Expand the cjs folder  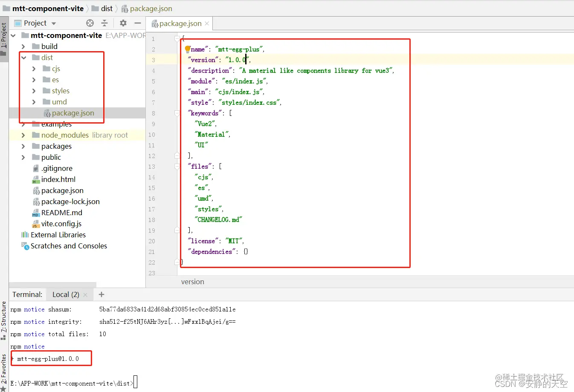point(34,69)
